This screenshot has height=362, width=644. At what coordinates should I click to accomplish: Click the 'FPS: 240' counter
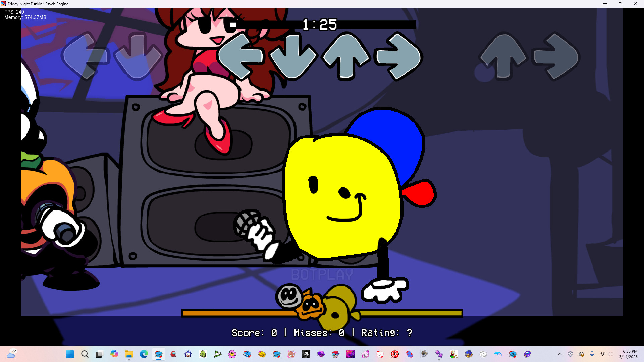point(14,12)
